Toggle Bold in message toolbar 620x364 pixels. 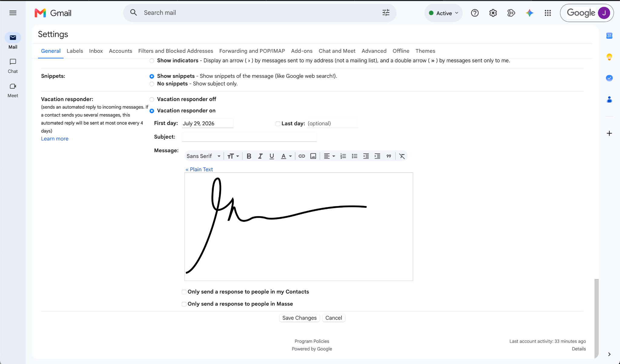click(249, 156)
